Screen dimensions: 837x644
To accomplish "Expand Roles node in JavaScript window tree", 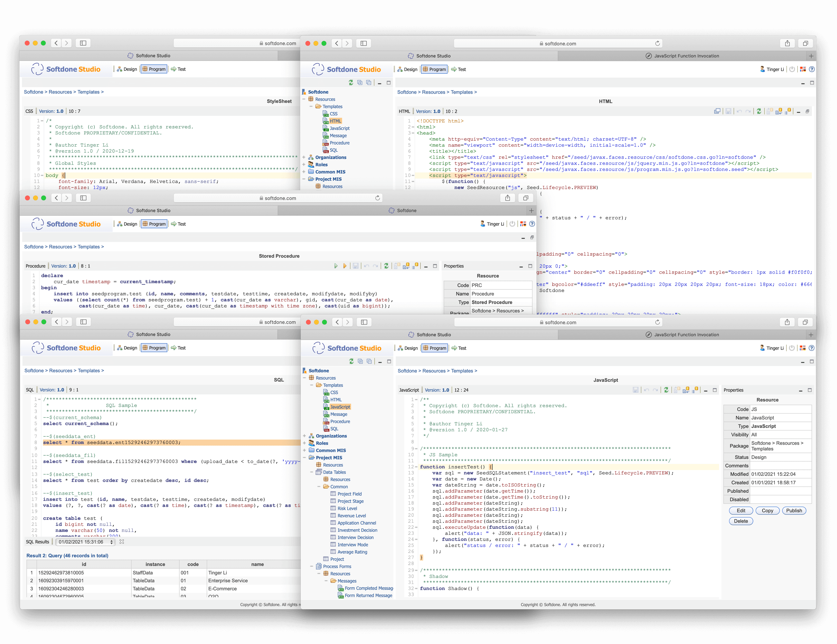I will pyautogui.click(x=305, y=443).
